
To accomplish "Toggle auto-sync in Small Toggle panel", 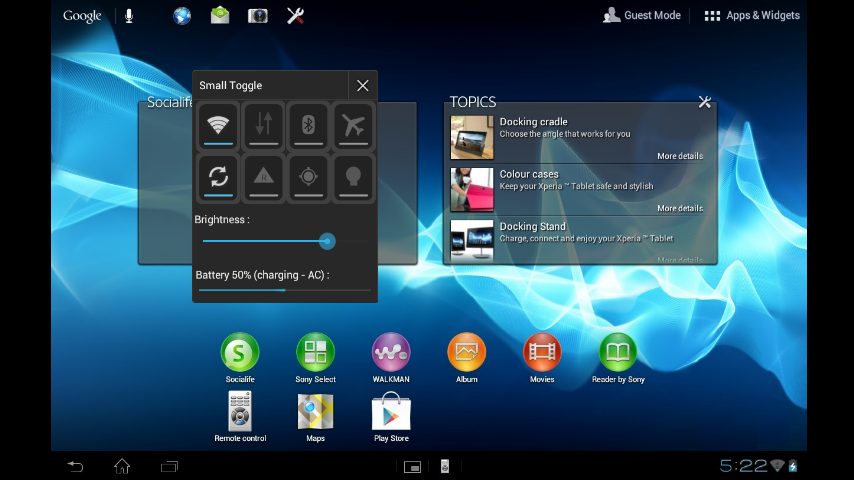I will 217,177.
